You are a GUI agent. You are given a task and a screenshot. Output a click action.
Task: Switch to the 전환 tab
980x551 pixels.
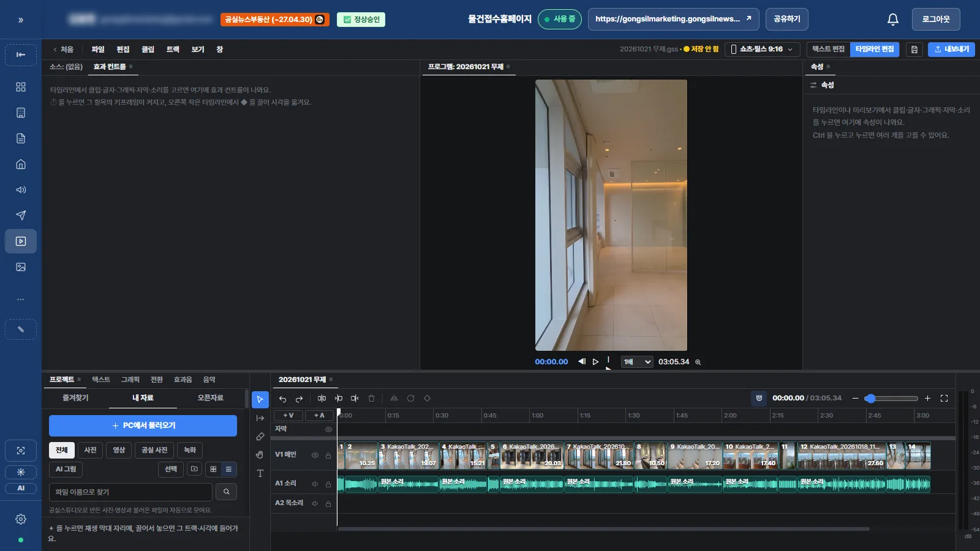157,380
